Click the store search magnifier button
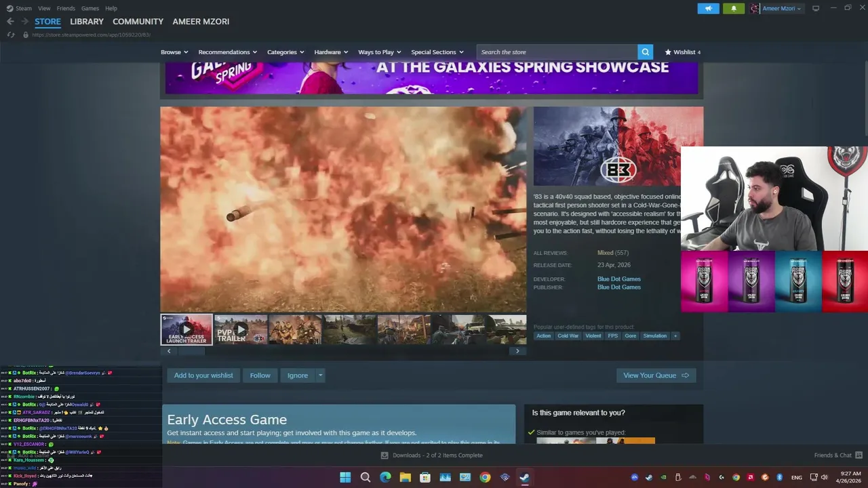868x488 pixels. (645, 52)
